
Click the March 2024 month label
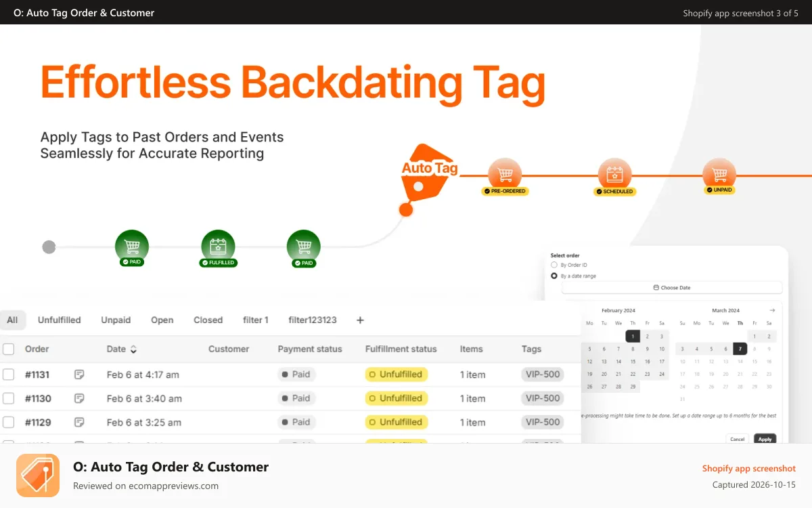726,310
